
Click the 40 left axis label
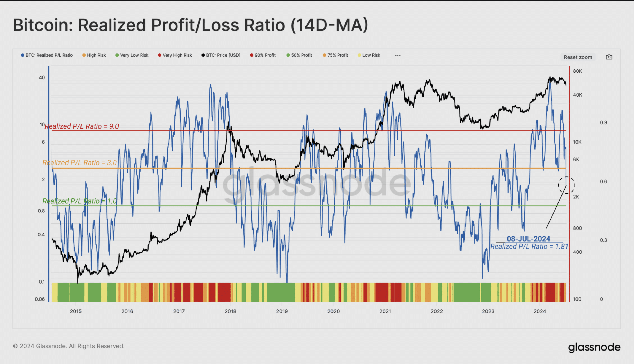click(x=42, y=78)
